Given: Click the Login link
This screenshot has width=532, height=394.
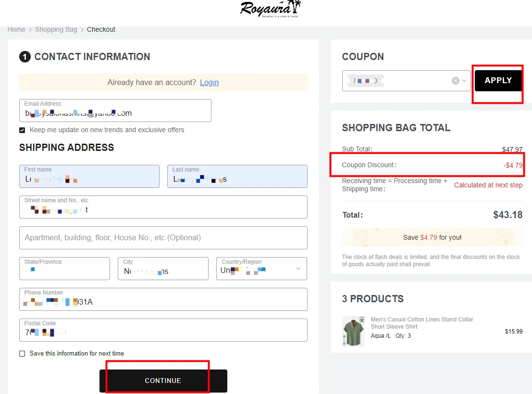Looking at the screenshot, I should coord(209,82).
